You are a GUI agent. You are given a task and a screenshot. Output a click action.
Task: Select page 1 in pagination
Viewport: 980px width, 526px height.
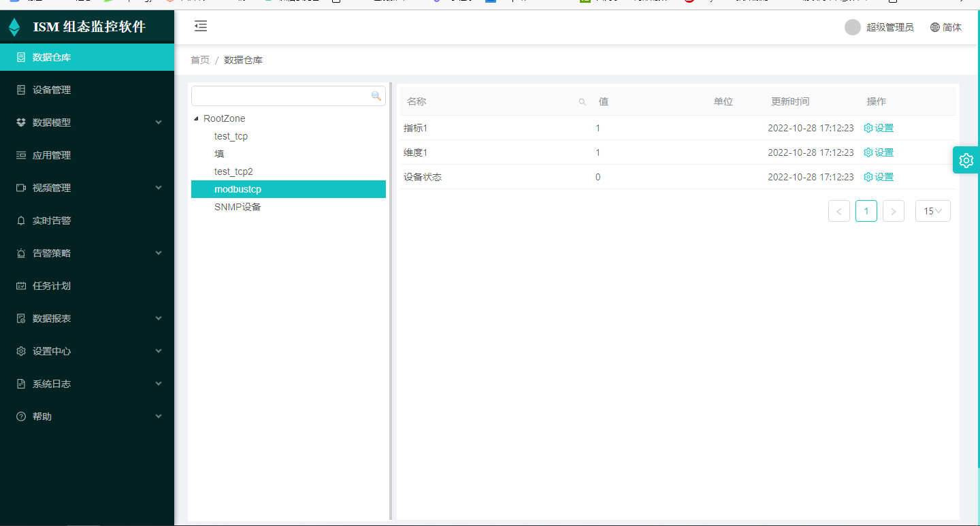[x=866, y=211]
